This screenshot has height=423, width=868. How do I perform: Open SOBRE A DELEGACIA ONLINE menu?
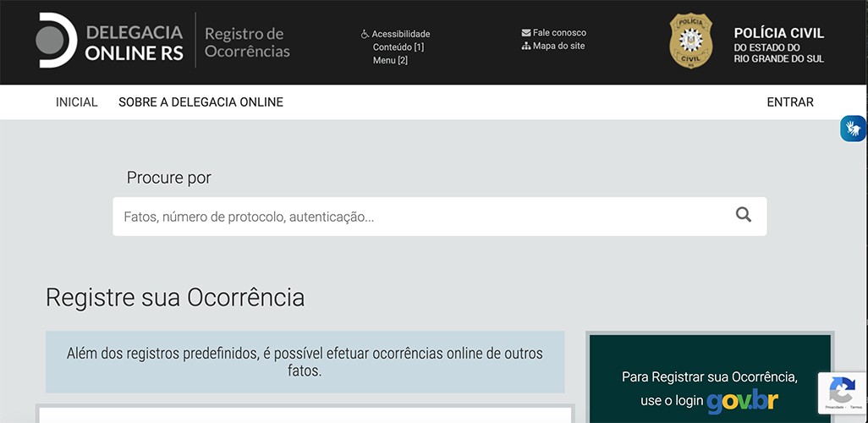coord(201,102)
